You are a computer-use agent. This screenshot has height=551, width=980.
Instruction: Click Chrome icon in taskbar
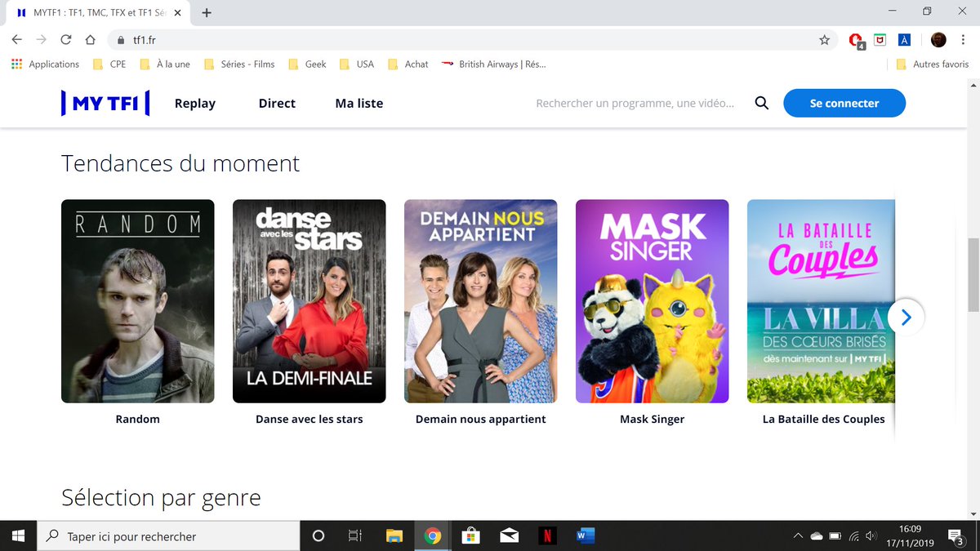[433, 535]
